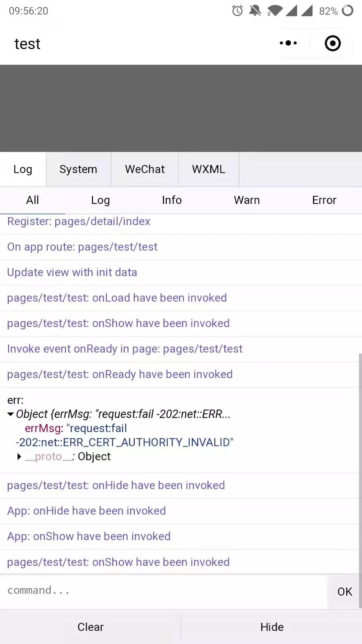
Task: Select the Log level filter
Action: coord(101,200)
